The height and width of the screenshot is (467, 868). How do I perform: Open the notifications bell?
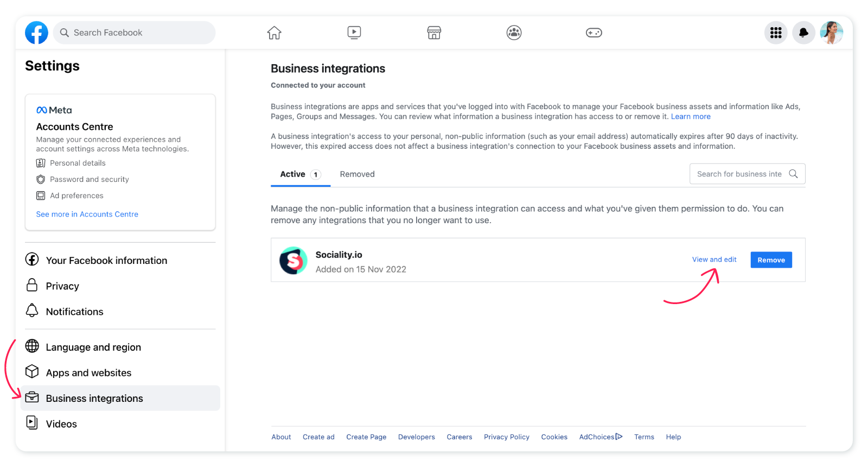pyautogui.click(x=803, y=33)
